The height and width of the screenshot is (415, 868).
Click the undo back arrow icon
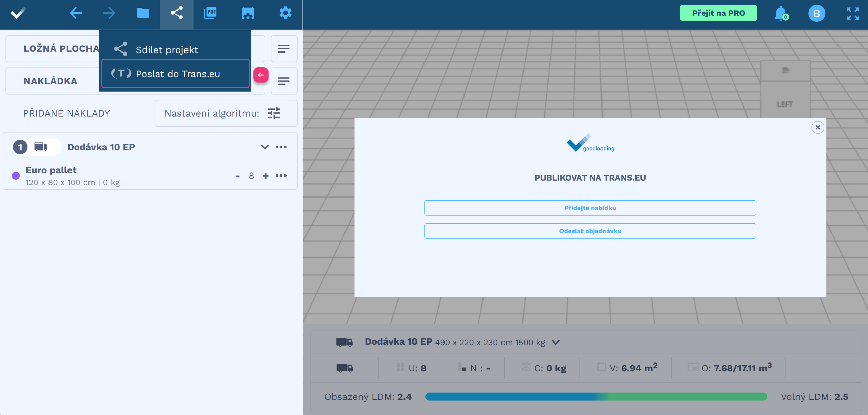[75, 13]
